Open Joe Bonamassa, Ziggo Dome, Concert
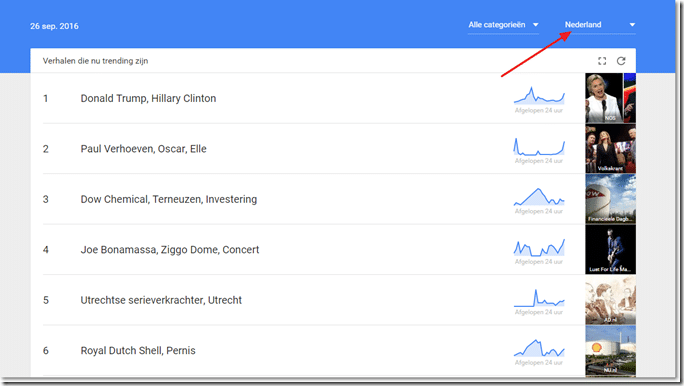This screenshot has width=684, height=386. tap(170, 250)
